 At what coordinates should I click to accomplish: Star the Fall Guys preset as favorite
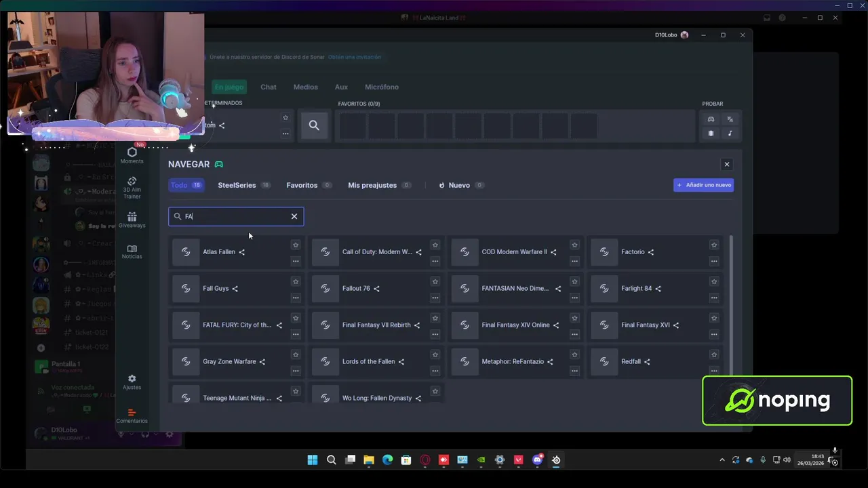(296, 281)
